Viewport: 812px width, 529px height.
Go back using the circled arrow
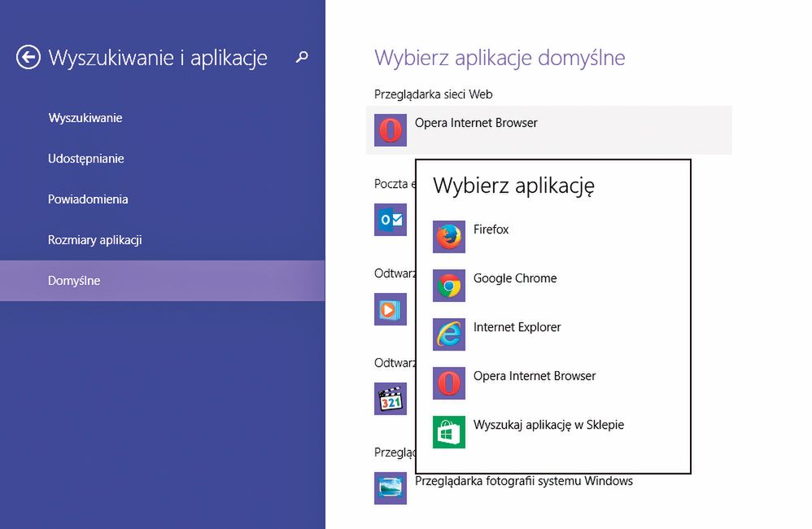[28, 57]
